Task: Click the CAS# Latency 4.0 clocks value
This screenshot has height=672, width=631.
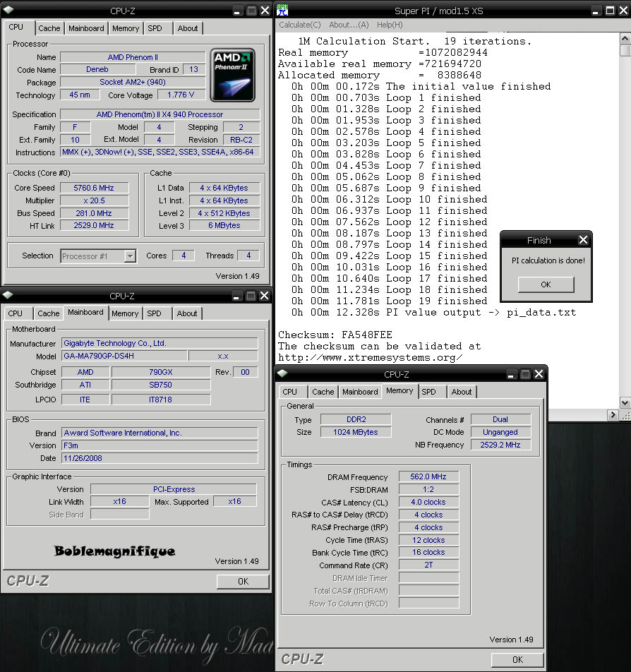Action: [x=428, y=502]
